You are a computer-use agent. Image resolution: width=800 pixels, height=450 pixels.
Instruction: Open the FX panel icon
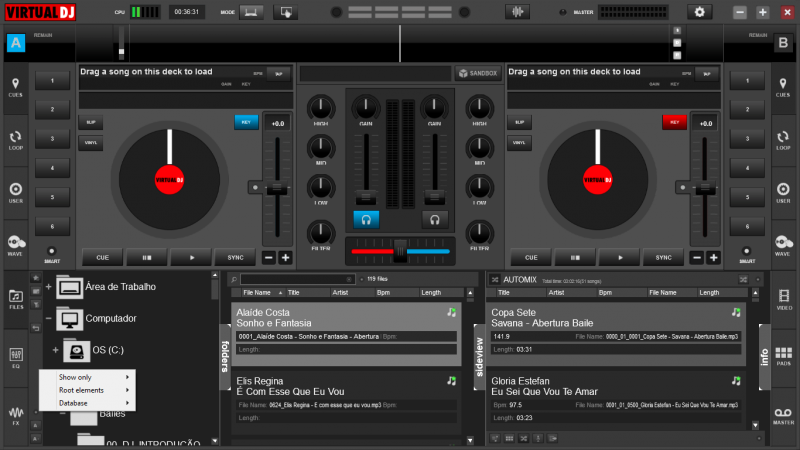click(x=16, y=415)
